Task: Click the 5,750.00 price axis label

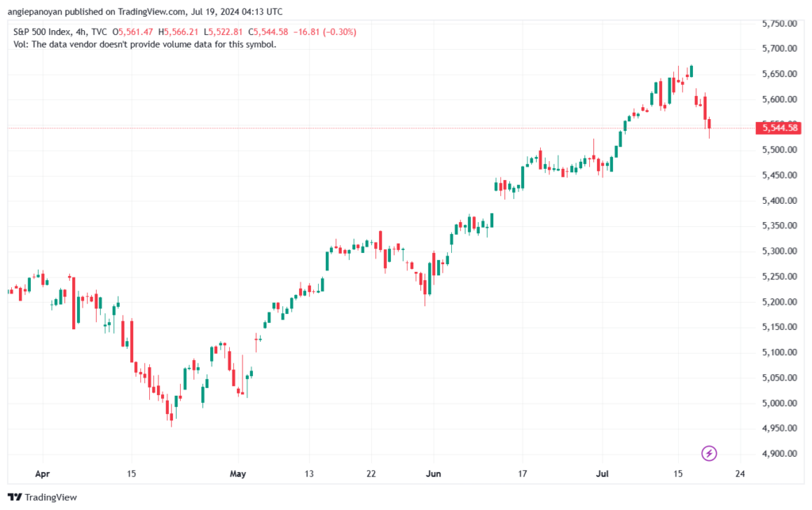Action: [779, 24]
